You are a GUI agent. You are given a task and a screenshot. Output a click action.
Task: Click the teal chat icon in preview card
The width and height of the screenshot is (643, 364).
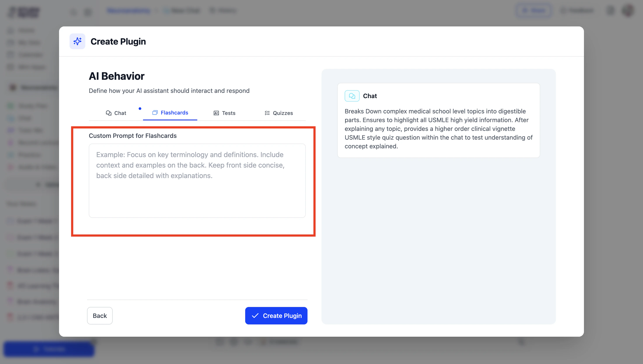[x=352, y=96]
